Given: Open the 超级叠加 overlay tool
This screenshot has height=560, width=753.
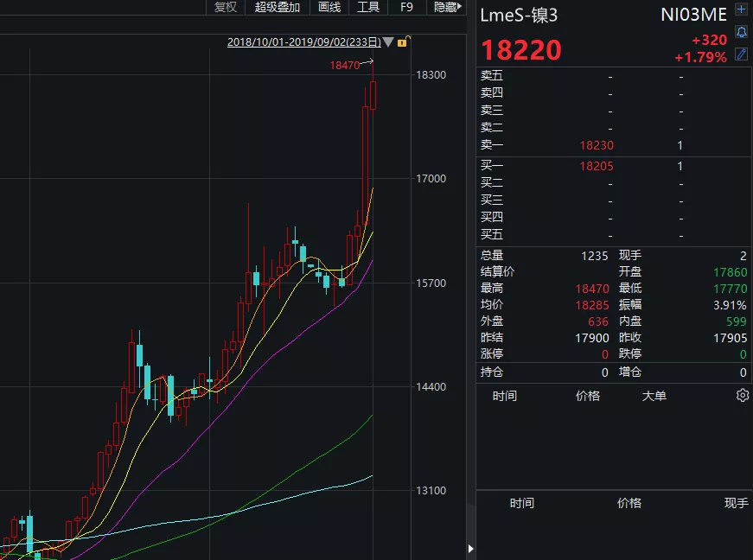Looking at the screenshot, I should pos(278,7).
